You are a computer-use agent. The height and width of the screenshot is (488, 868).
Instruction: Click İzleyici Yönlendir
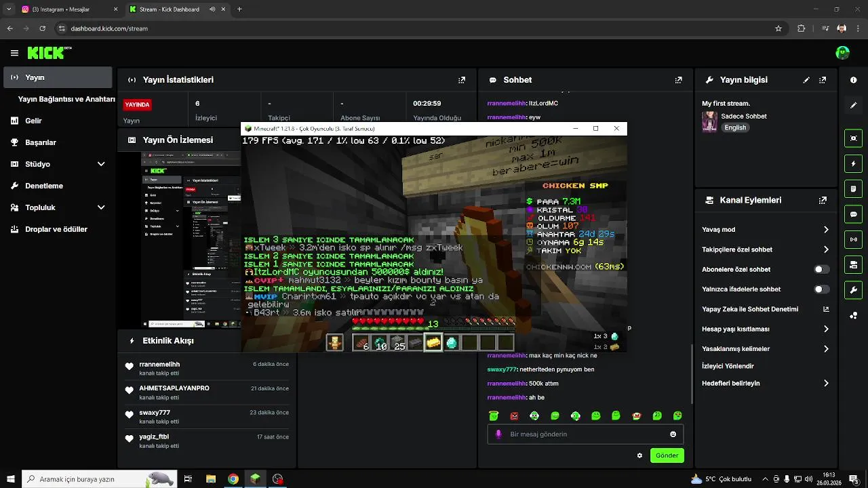728,366
